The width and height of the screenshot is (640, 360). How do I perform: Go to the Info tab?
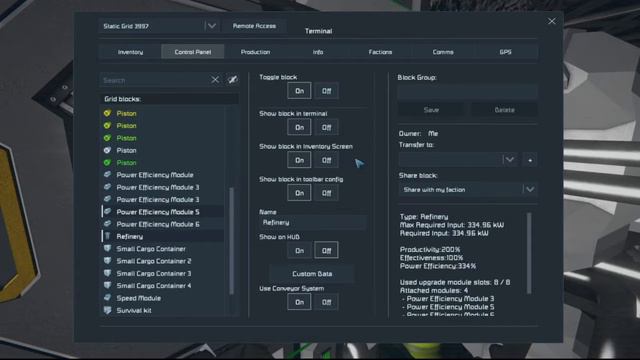[x=318, y=52]
